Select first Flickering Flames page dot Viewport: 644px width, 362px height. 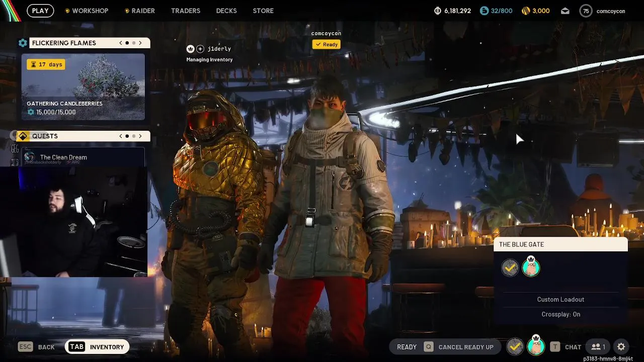tap(127, 43)
